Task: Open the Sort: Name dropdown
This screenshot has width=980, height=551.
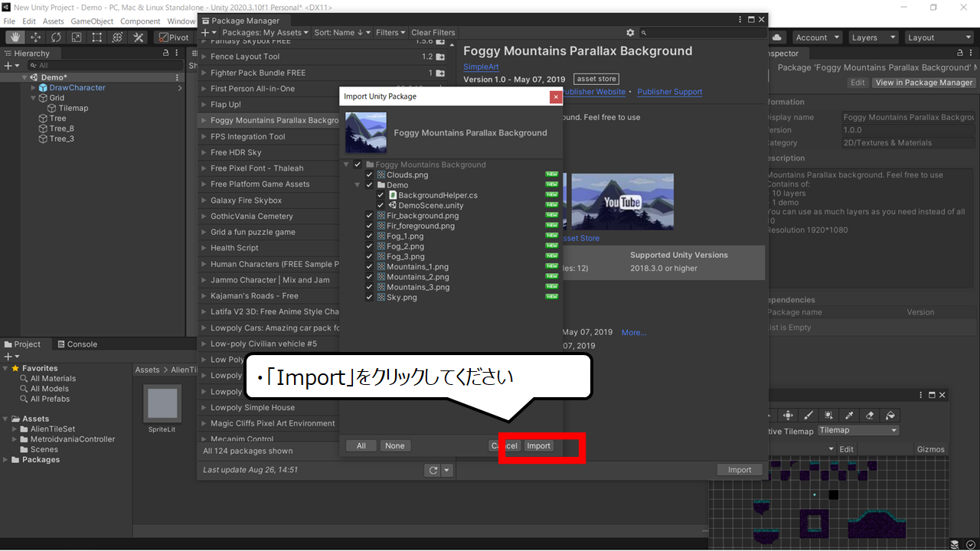Action: coord(342,33)
